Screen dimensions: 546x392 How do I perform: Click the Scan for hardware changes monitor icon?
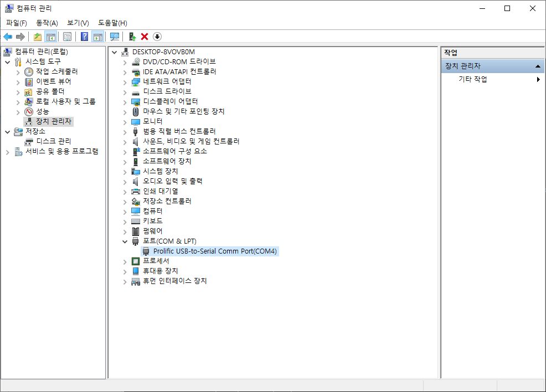coord(115,37)
